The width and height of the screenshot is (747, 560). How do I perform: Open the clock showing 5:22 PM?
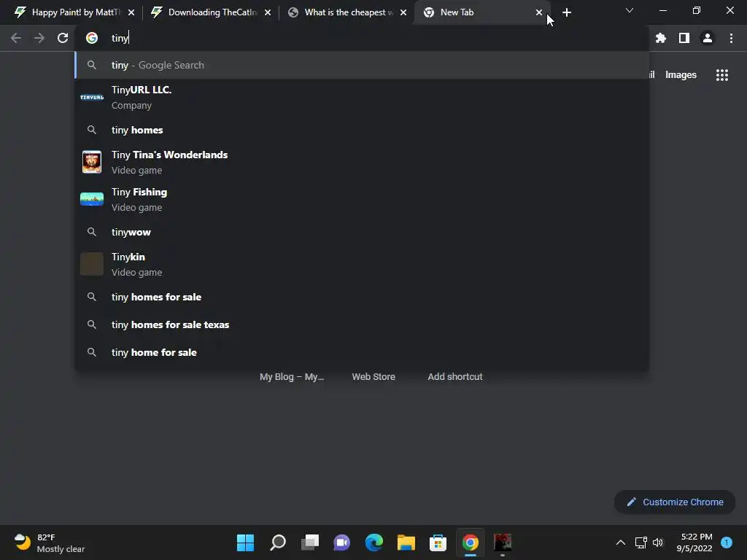point(694,542)
